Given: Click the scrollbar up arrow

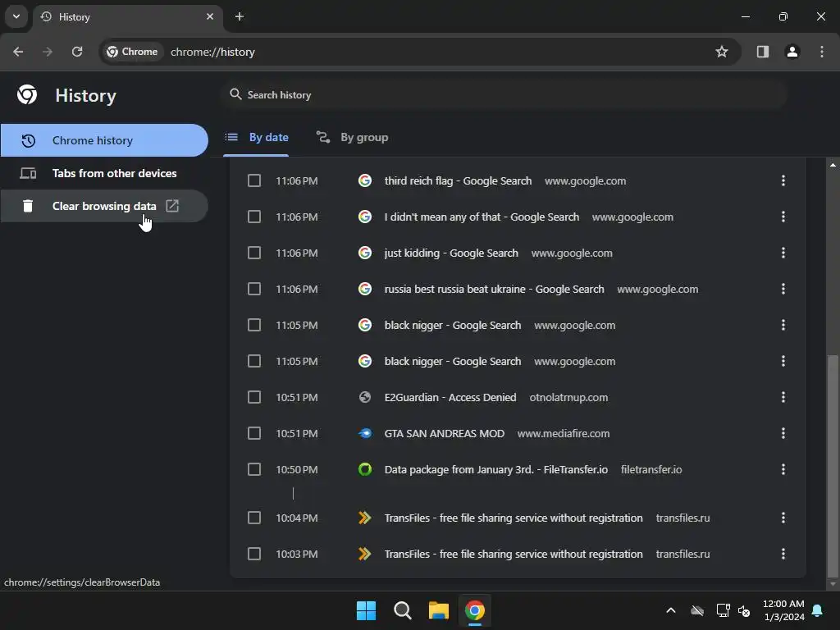Looking at the screenshot, I should pyautogui.click(x=833, y=164).
